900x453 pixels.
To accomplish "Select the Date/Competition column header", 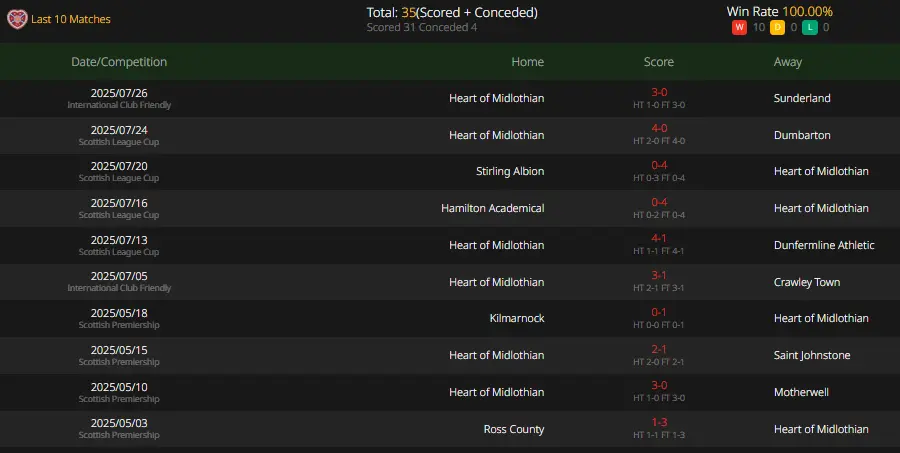I will coord(119,61).
